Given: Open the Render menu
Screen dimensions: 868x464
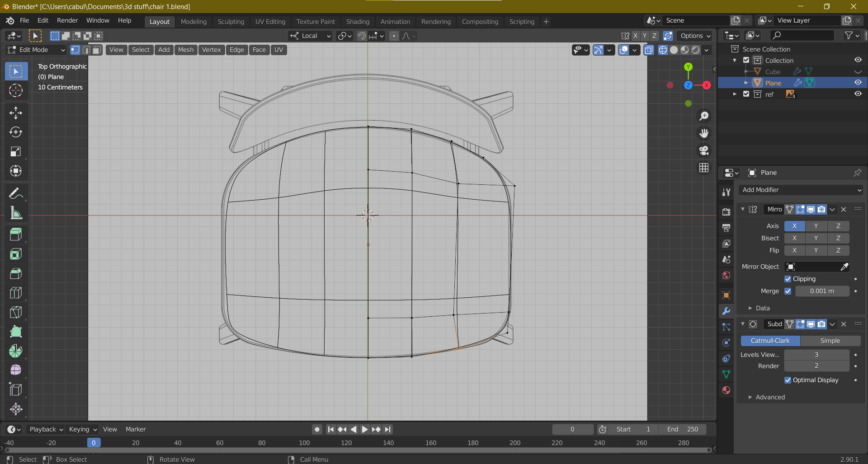Looking at the screenshot, I should (x=67, y=20).
